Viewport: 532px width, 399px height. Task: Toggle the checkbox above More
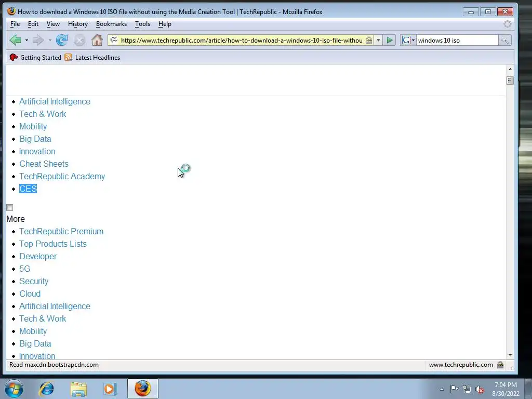click(x=9, y=207)
